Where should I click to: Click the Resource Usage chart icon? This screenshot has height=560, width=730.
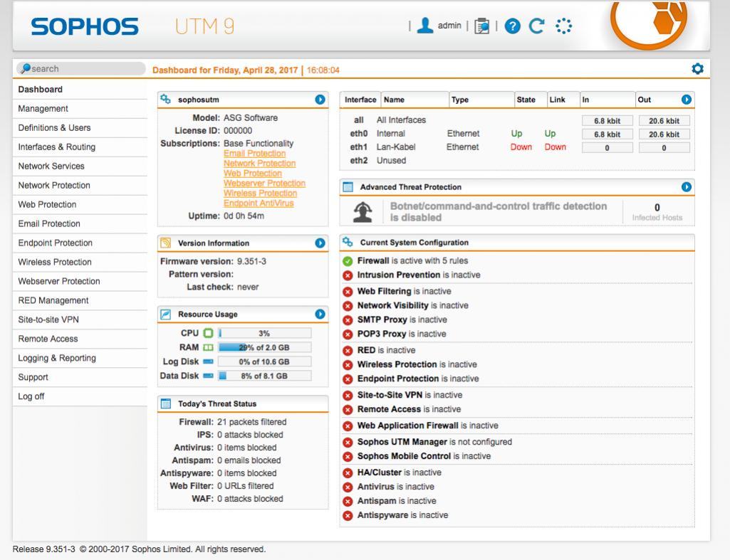[x=165, y=314]
